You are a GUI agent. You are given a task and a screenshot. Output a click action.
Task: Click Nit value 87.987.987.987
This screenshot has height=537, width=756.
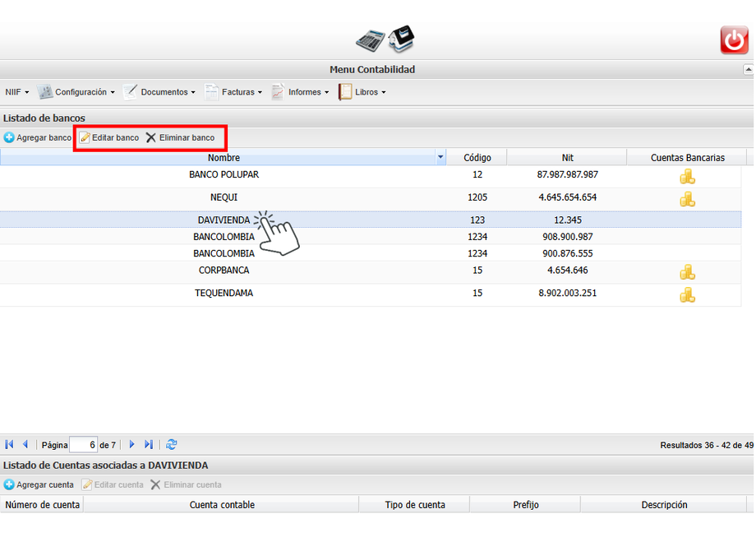568,174
